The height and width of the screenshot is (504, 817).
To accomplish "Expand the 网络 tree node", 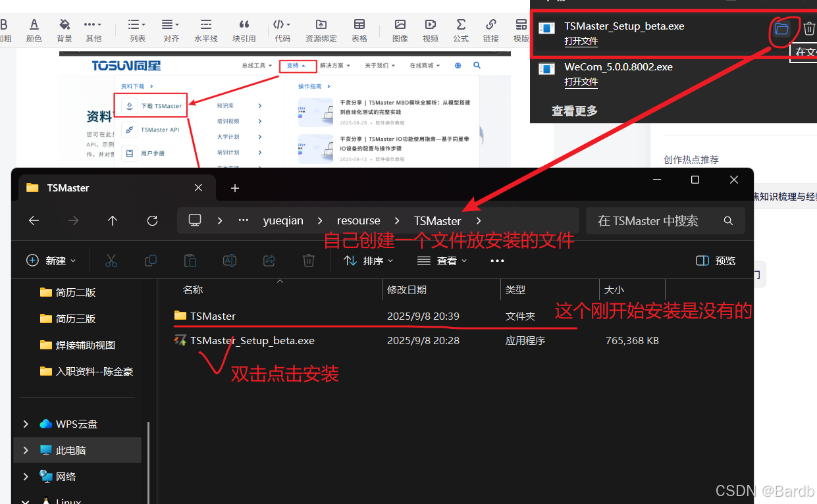I will (x=26, y=476).
